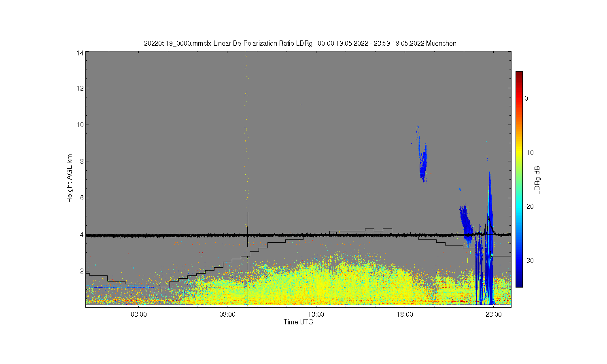Click the 23:00 time tick label
This screenshot has height=364, width=607.
click(x=493, y=314)
